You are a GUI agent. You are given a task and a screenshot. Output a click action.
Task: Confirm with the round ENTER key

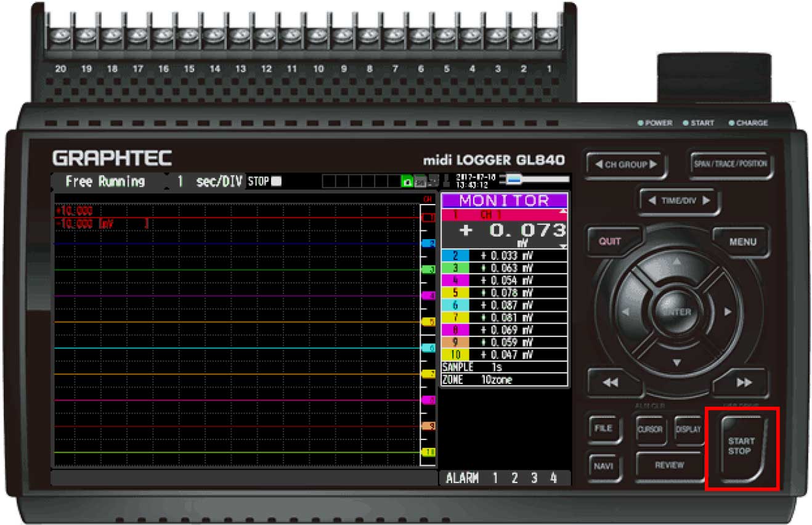pos(676,311)
